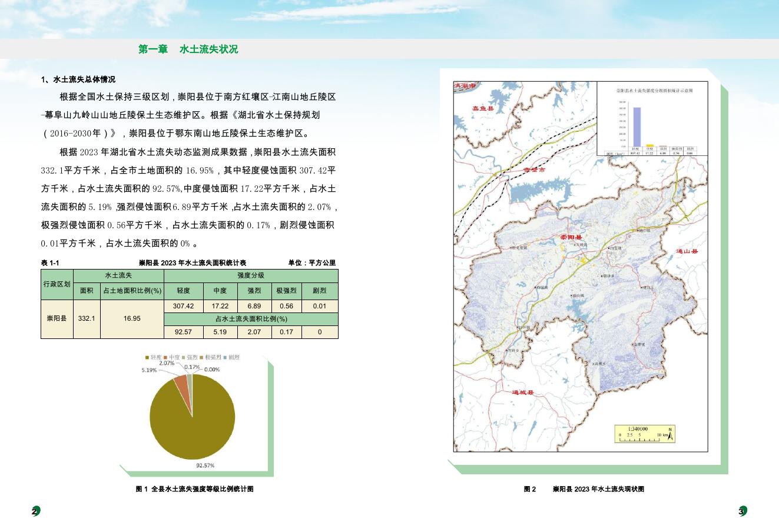
Task: Click the 16.95 cell in the table
Action: pos(132,318)
